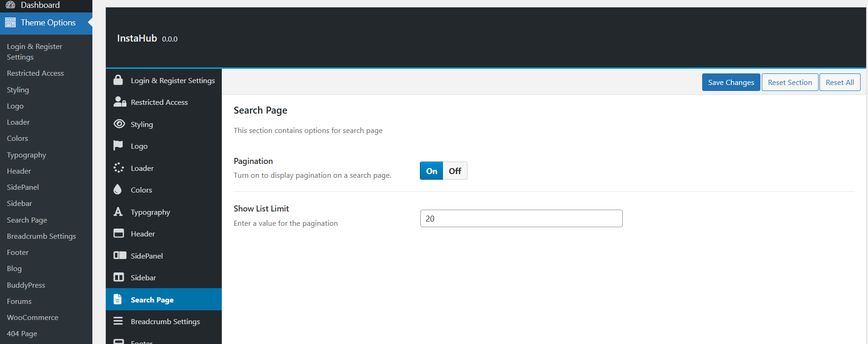Open WooCommerce link in left submenu
Viewport: 868px width, 344px height.
click(x=33, y=317)
